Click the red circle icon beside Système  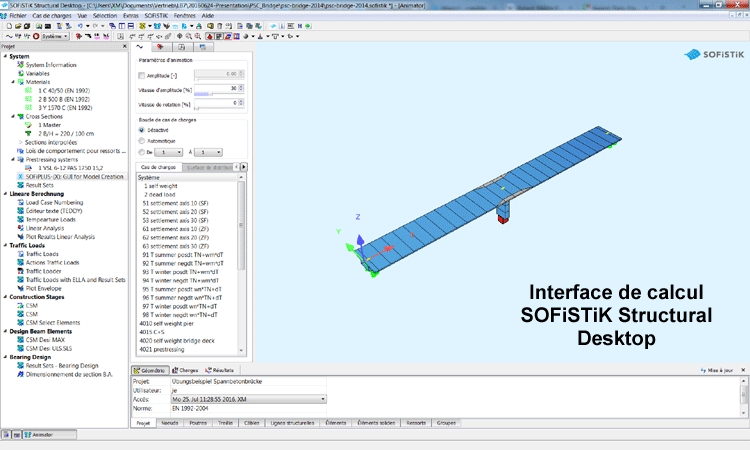36,36
